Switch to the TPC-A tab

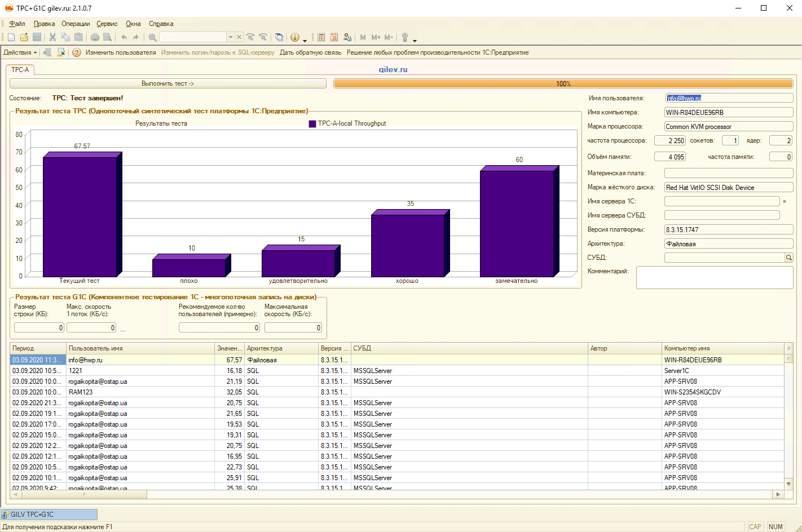(20, 70)
